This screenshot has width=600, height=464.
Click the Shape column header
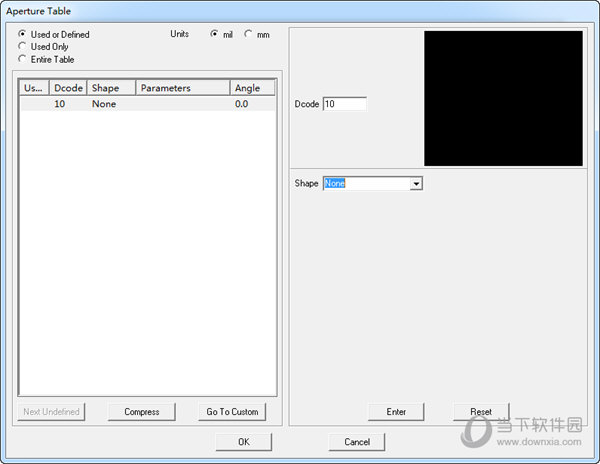pos(111,88)
